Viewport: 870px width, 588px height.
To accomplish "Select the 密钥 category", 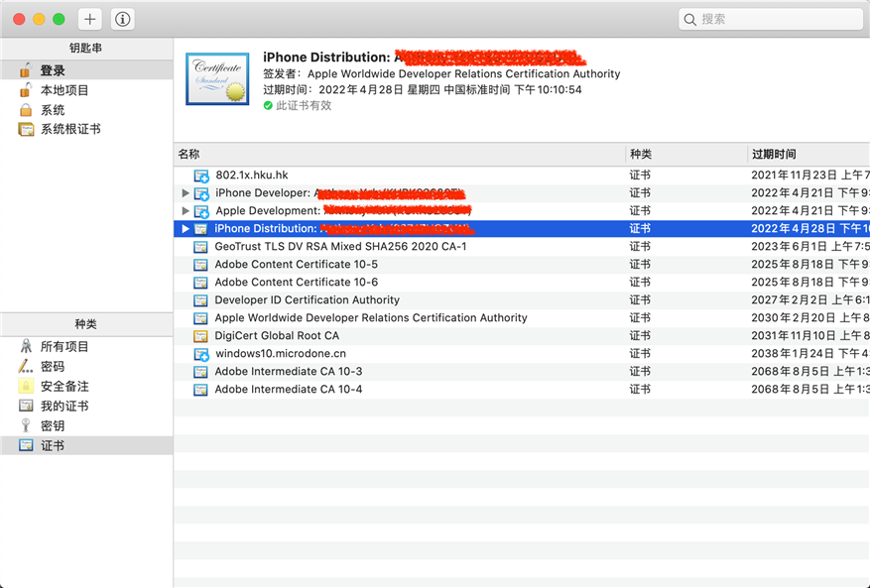I will pyautogui.click(x=86, y=426).
